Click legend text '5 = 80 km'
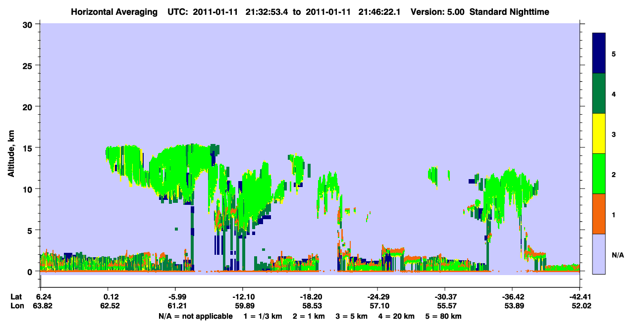644x330 pixels. point(443,316)
